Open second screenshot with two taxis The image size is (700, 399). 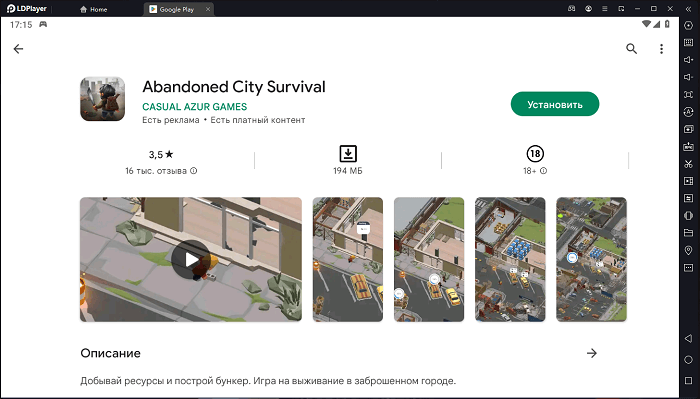click(x=429, y=259)
